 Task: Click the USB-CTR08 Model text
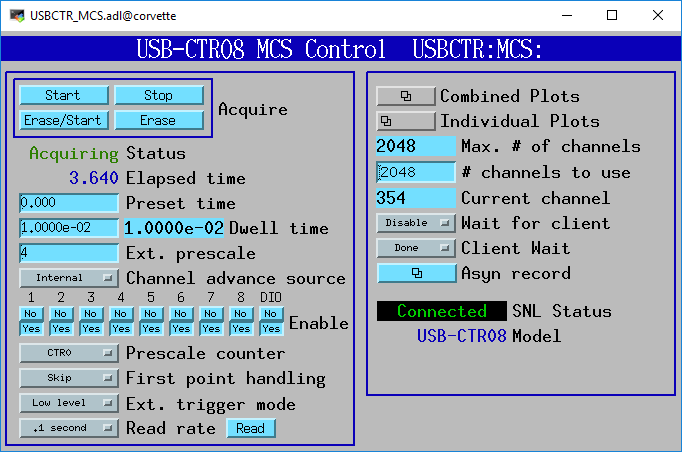pos(461,336)
